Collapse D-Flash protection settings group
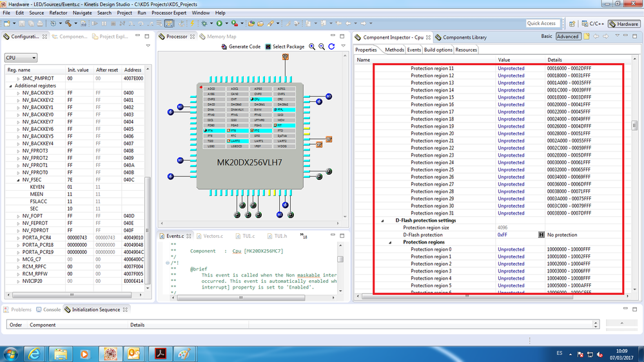The width and height of the screenshot is (644, 362). coord(382,221)
